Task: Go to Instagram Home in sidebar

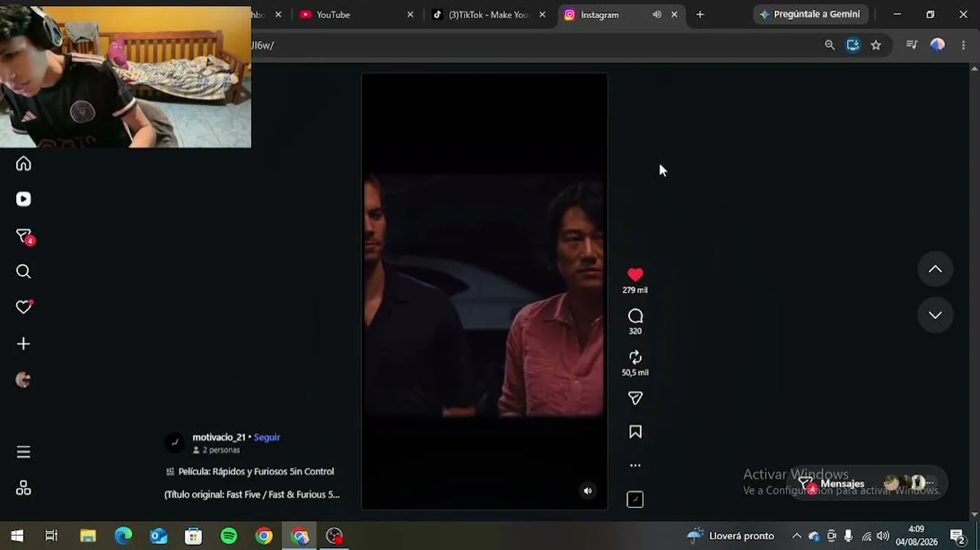Action: click(24, 163)
